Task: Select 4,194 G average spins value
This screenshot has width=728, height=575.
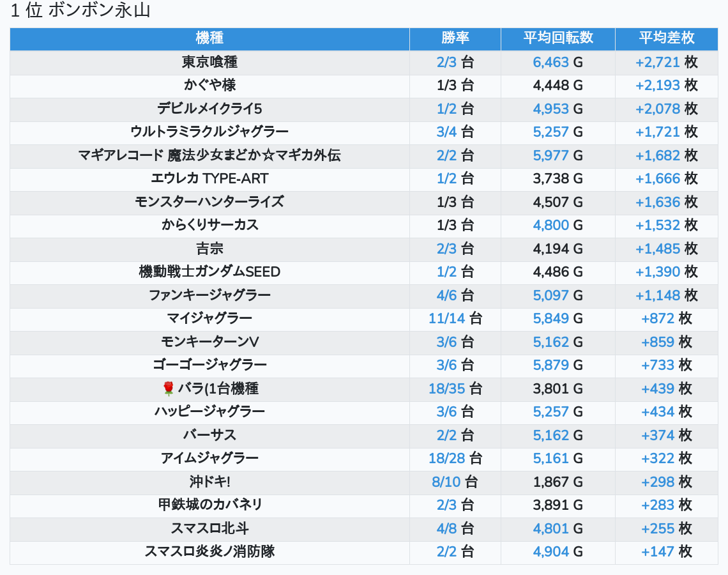Action: coord(557,249)
